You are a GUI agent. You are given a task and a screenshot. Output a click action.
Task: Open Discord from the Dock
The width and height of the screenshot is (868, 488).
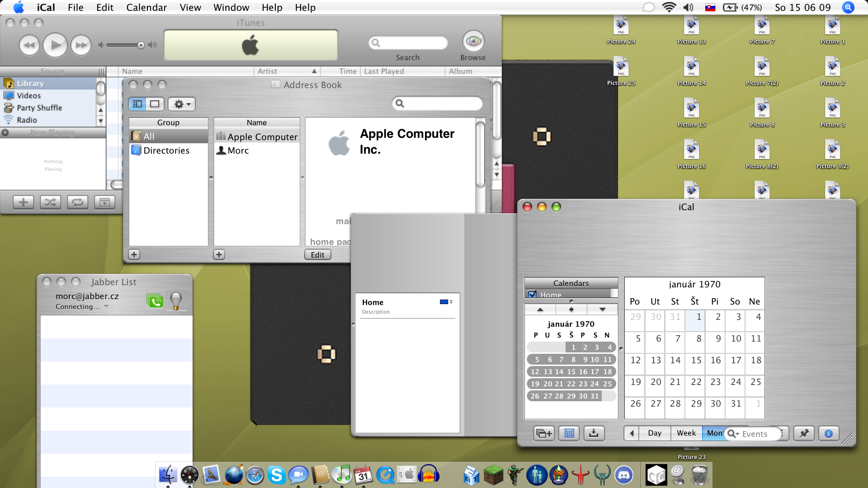624,475
